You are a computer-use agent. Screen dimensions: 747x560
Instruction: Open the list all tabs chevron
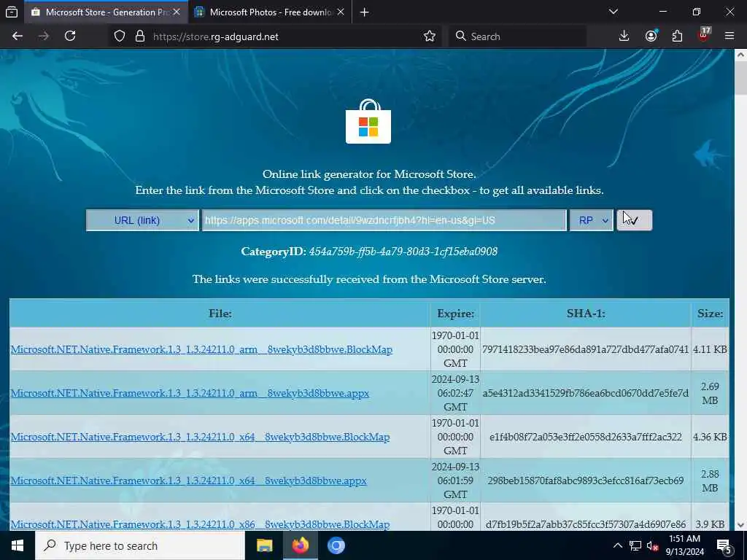613,12
